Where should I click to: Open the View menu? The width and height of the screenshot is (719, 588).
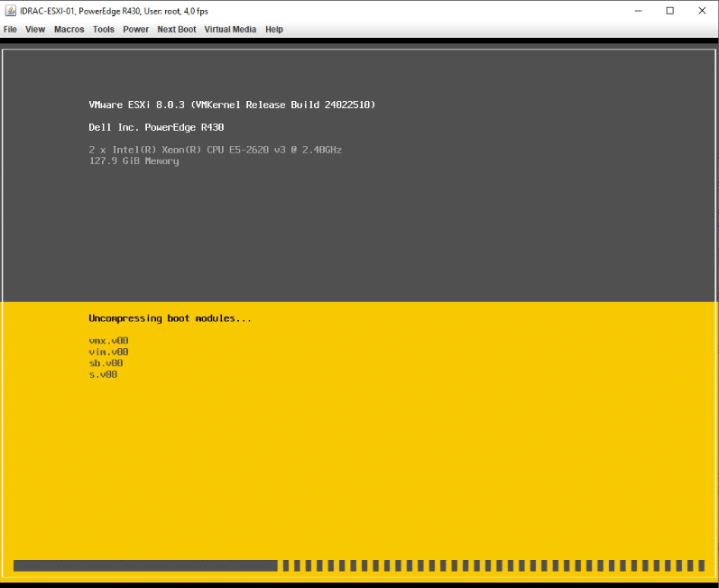point(35,30)
